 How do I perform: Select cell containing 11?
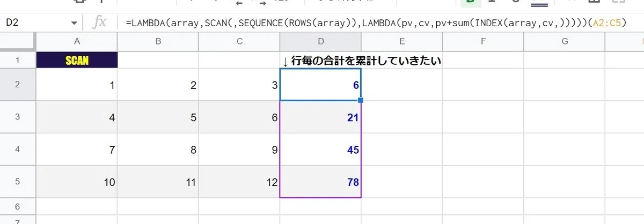(x=158, y=182)
